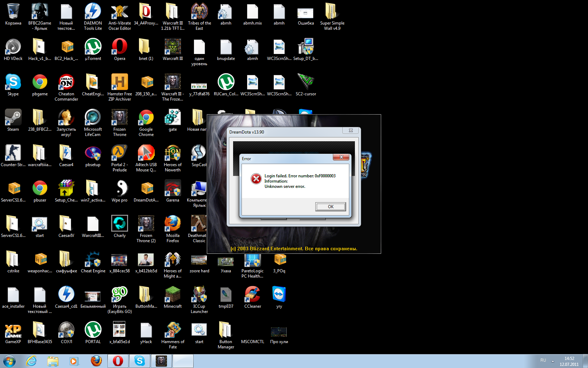Select the Charly desktop icon

(x=120, y=227)
